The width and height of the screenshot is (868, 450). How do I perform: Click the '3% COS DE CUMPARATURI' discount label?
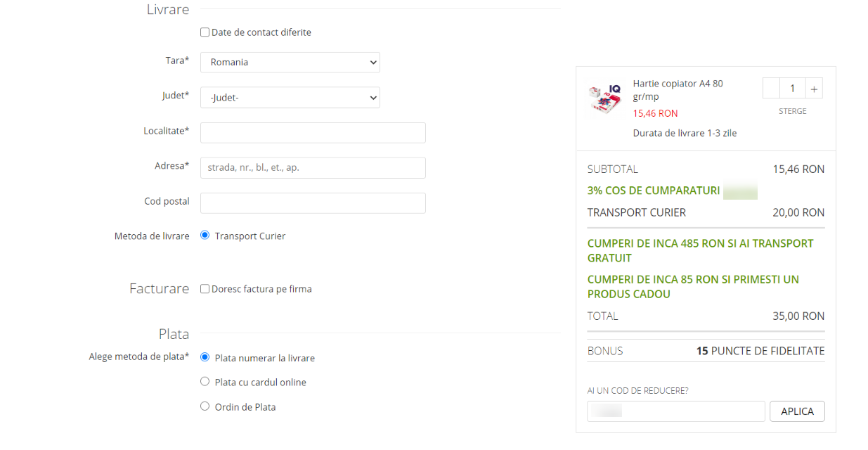pos(653,191)
